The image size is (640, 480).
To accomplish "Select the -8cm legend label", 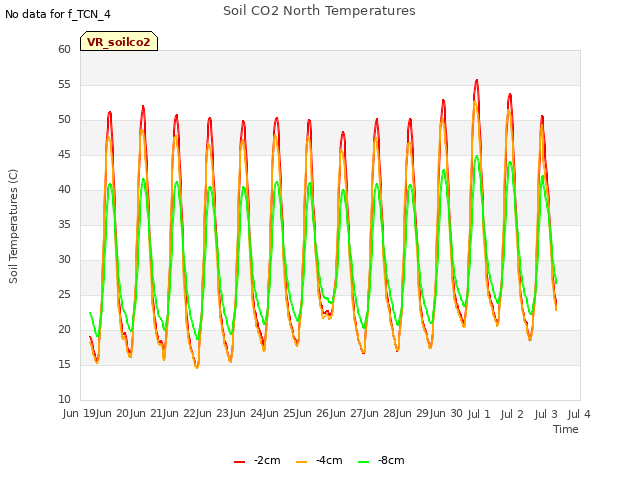I will coord(391,460).
